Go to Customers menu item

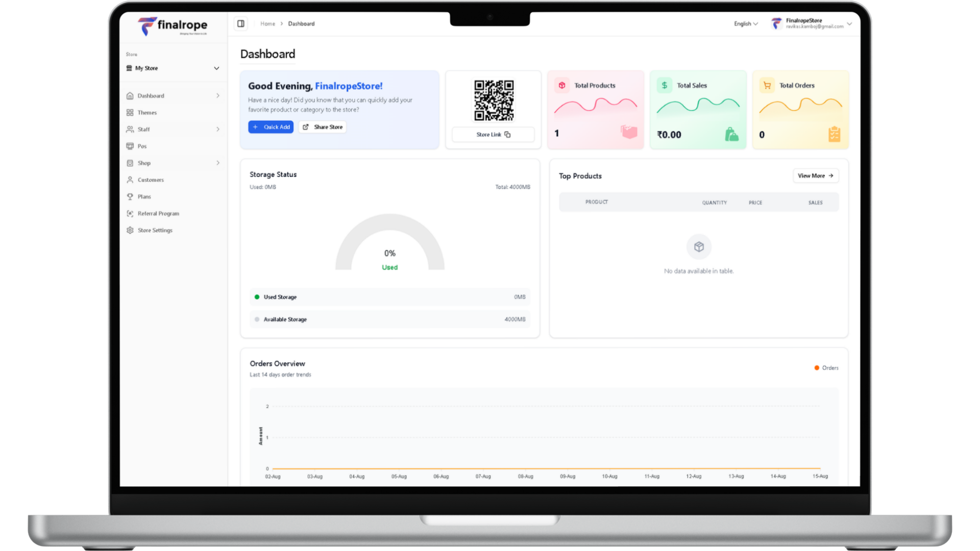(151, 180)
